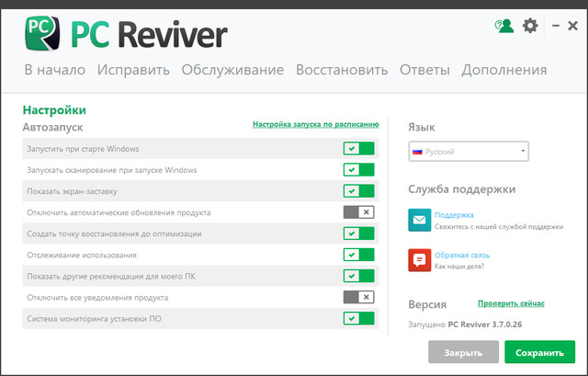This screenshot has height=376, width=588.
Task: Click the Проверить сейчас version link
Action: [511, 303]
